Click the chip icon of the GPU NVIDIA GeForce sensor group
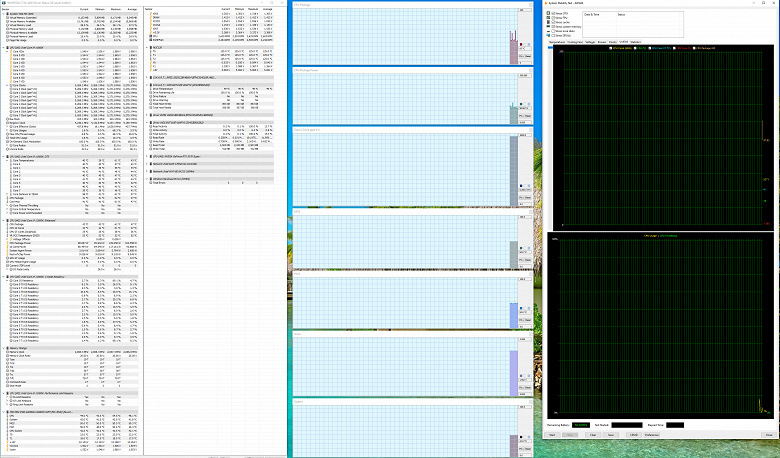780x458 pixels. [151, 157]
